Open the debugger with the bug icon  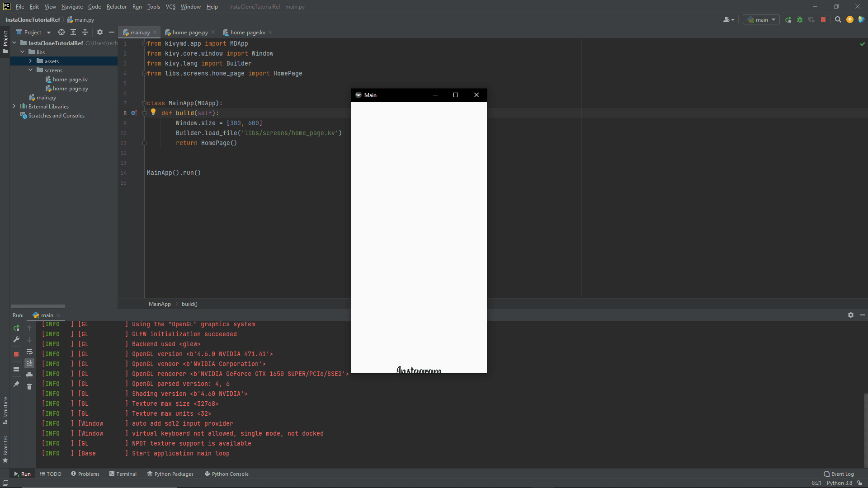click(x=800, y=20)
